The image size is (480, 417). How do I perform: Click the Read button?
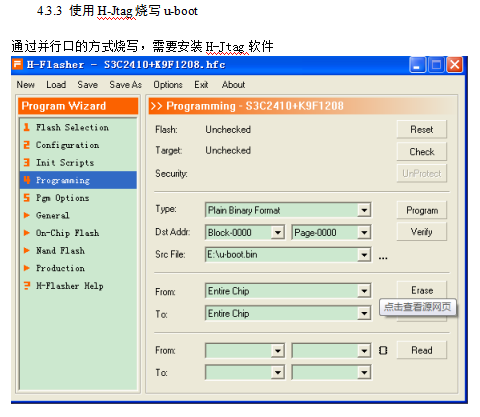coord(422,350)
